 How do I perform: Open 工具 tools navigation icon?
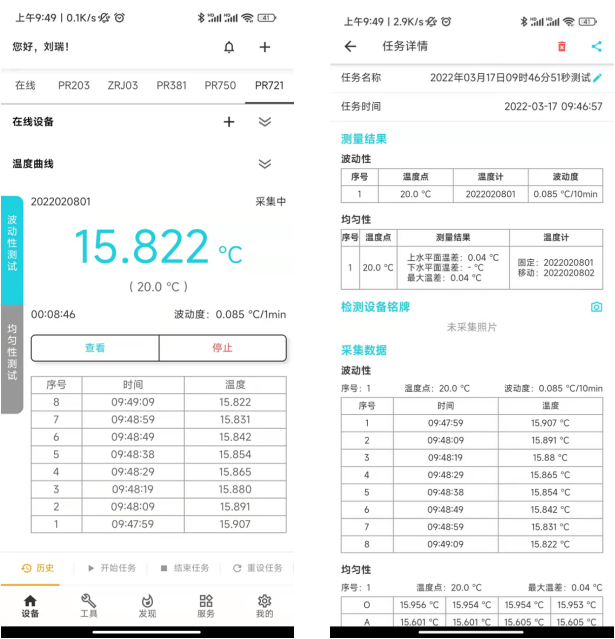coord(88,606)
